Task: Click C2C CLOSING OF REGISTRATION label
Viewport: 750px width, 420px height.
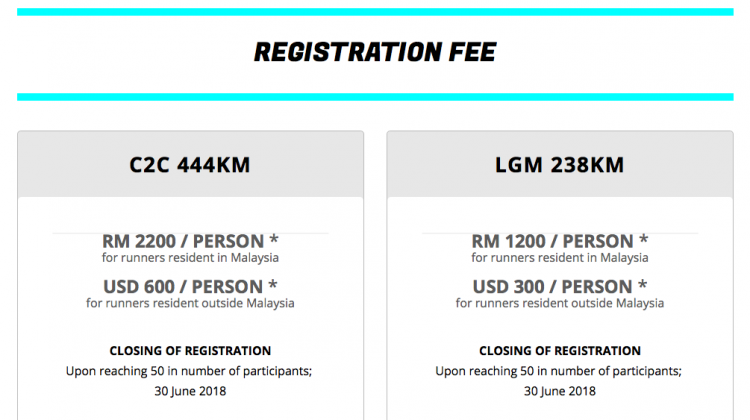Action: pyautogui.click(x=190, y=351)
